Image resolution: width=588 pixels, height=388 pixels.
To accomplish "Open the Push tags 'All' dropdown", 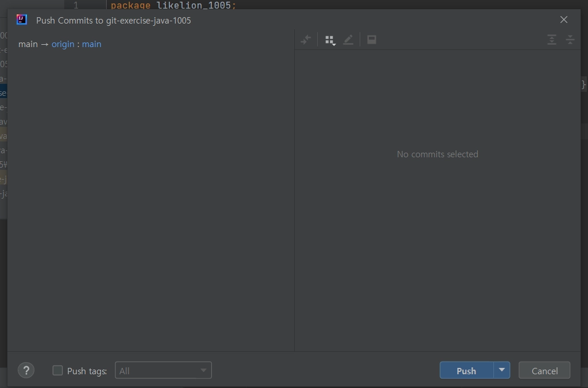I will pos(163,370).
